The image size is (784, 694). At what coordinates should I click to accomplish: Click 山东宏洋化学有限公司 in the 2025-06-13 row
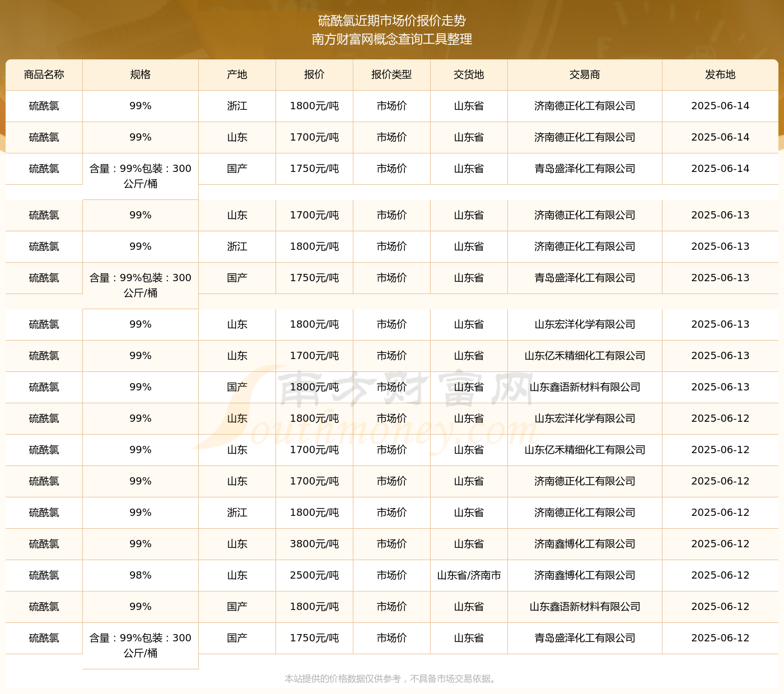click(x=585, y=324)
